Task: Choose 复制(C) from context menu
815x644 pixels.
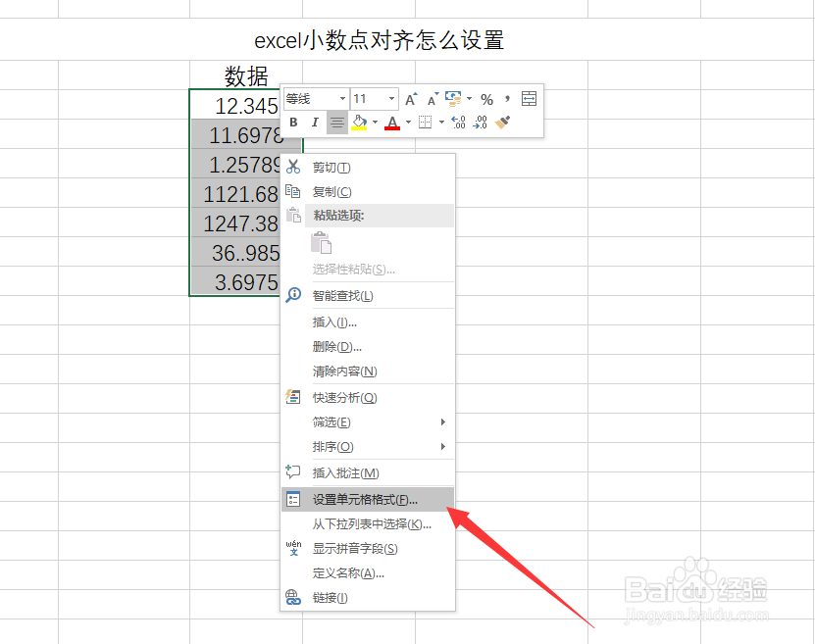Action: click(x=368, y=192)
